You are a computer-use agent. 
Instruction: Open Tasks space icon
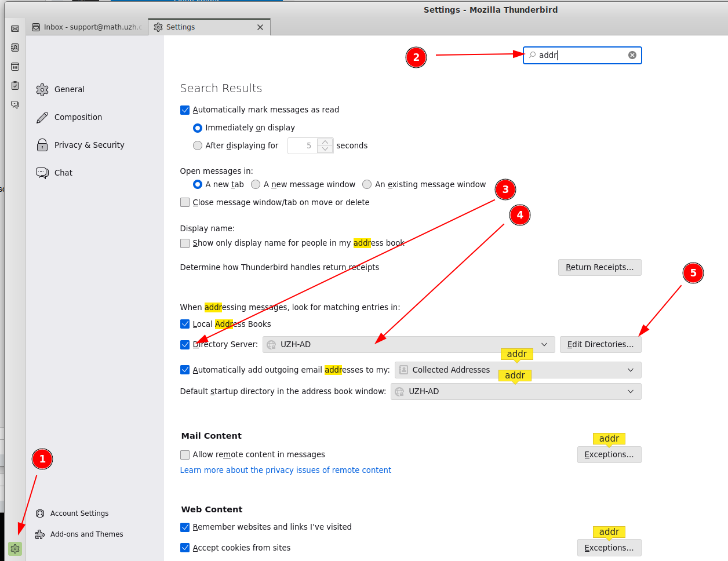coord(15,86)
